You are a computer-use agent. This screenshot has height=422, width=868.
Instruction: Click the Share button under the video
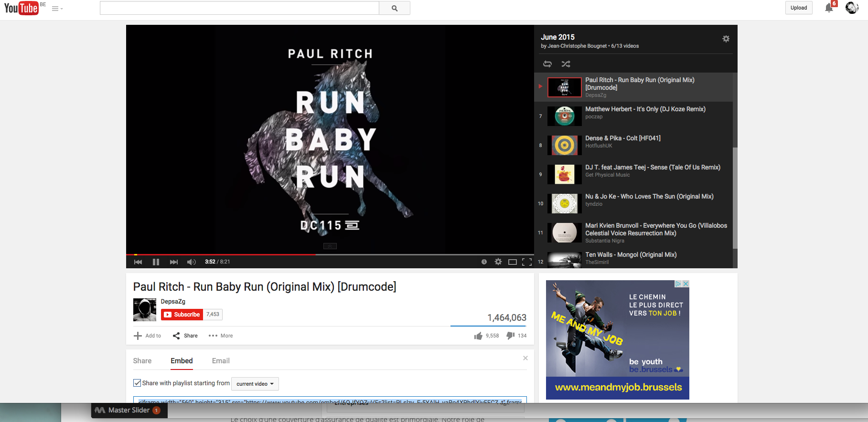(185, 336)
